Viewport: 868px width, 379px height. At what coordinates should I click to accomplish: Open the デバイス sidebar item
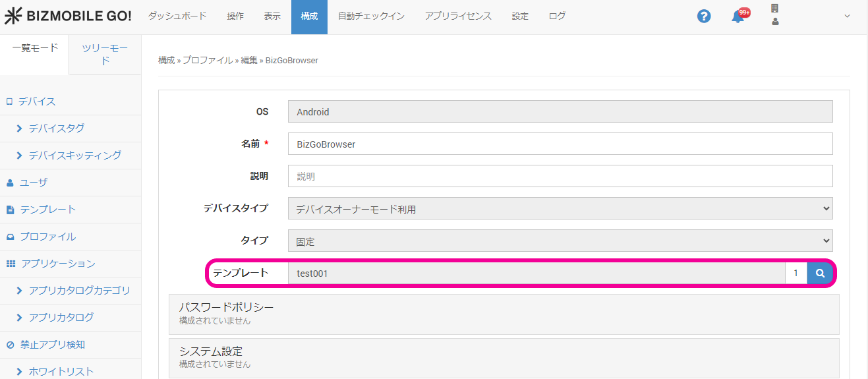[36, 102]
